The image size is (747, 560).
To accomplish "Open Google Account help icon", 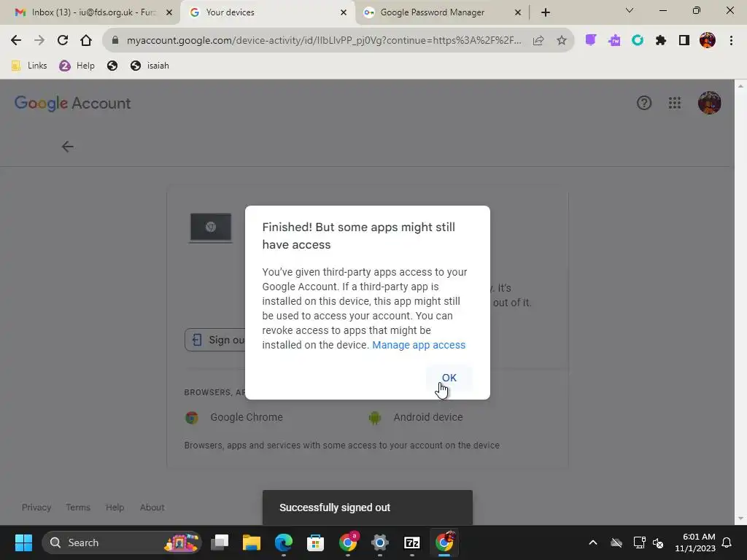I will [x=644, y=103].
